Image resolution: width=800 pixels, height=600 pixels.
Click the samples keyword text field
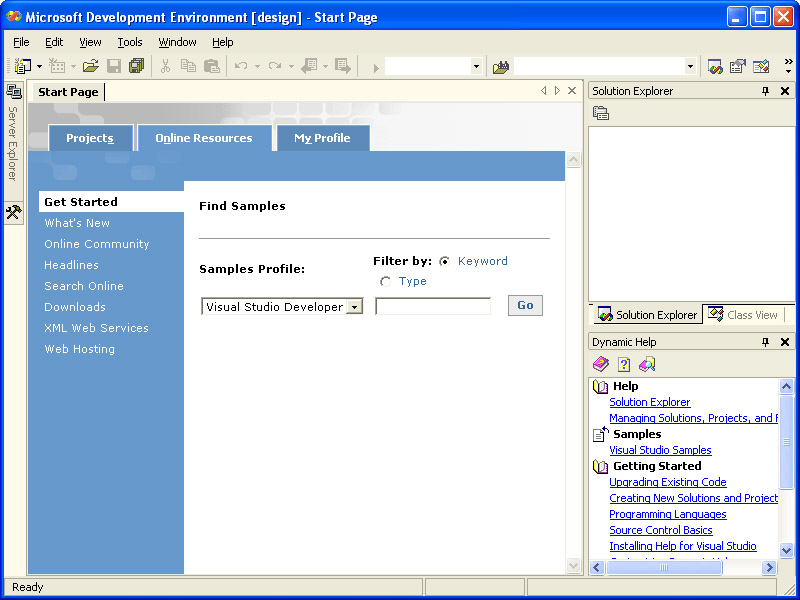point(433,307)
